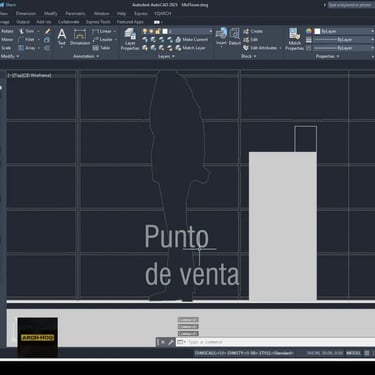The width and height of the screenshot is (375, 375).
Task: Click the Insert block icon
Action: (x=221, y=37)
